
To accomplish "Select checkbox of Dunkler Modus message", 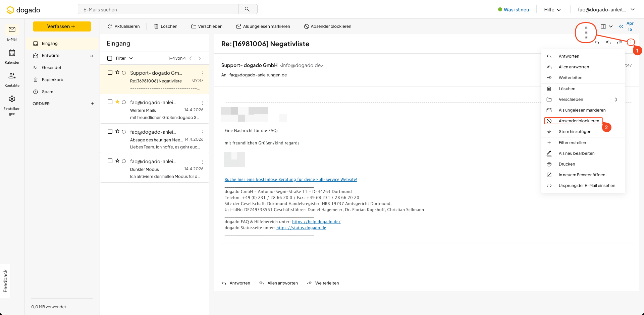I will (x=110, y=161).
